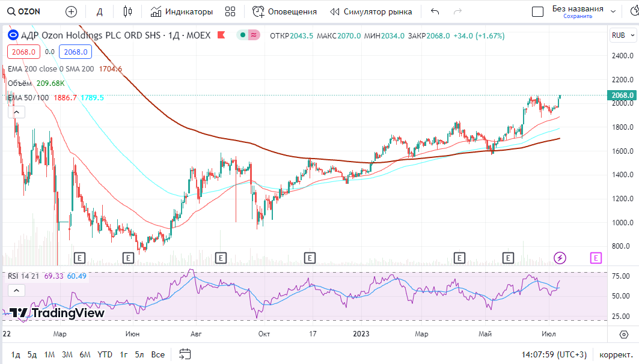Collapse the RSI pane legend chevron
The height and width of the screenshot is (364, 639).
pos(17,290)
